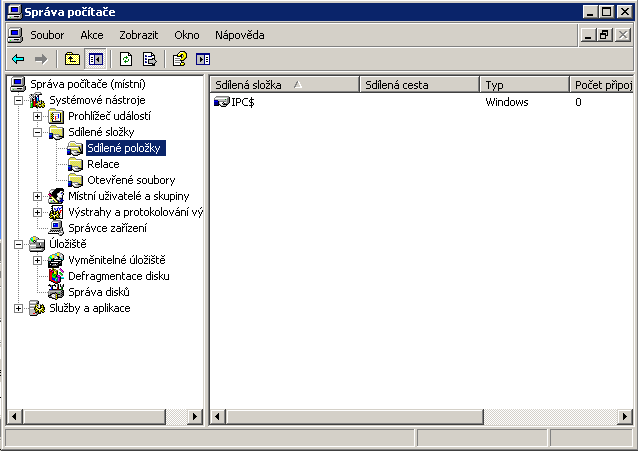The height and width of the screenshot is (451, 638).
Task: Collapse the Sdílené složky node
Action: [37, 132]
